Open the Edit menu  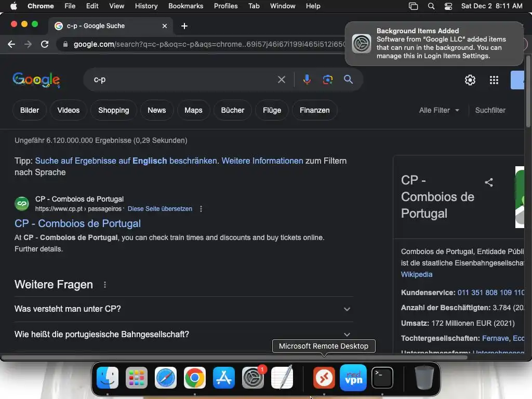(x=92, y=6)
